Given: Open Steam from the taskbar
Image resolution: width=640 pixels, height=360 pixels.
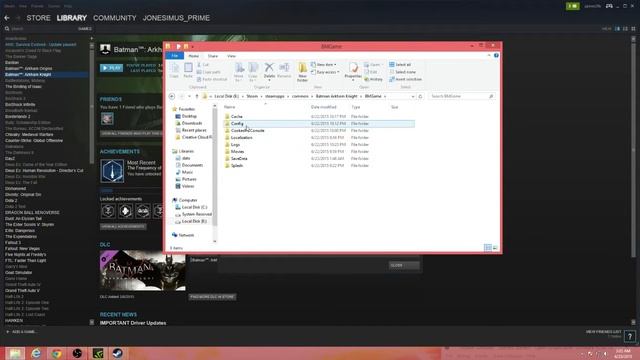Looking at the screenshot, I should pyautogui.click(x=118, y=353).
